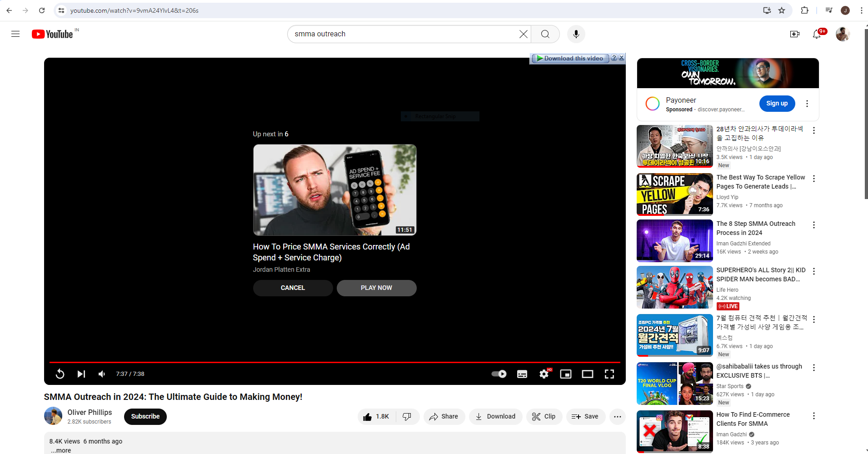Open the Create video menu

pyautogui.click(x=795, y=34)
